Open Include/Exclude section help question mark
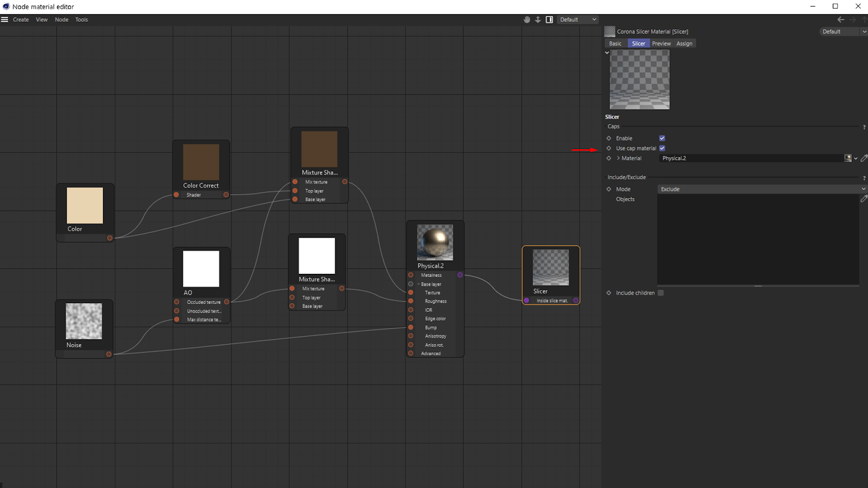 (864, 178)
